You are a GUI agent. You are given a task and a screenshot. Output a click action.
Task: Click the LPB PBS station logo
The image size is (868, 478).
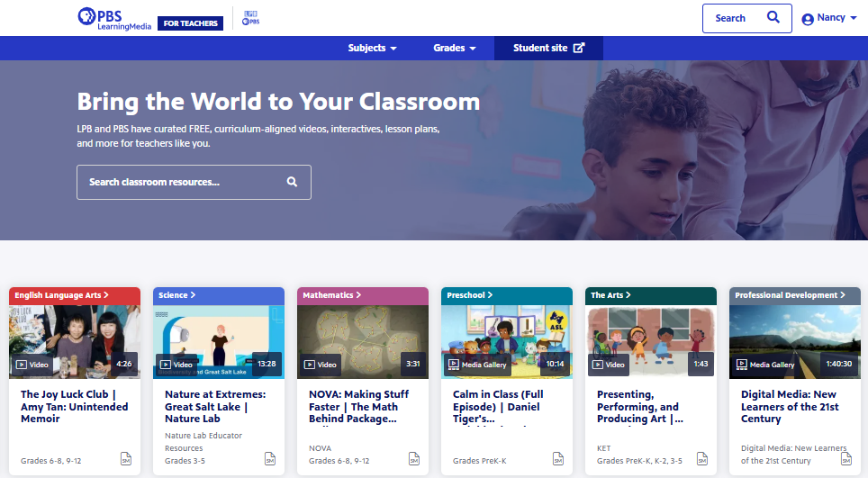pos(251,18)
